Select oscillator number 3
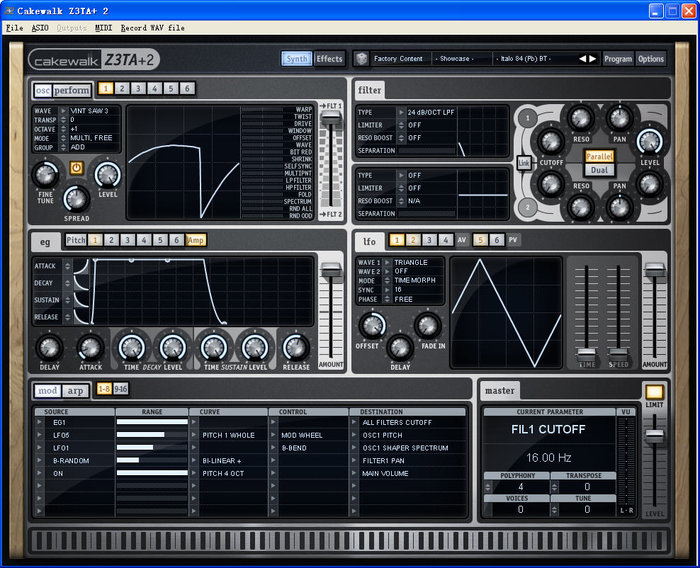700x568 pixels. (x=139, y=89)
